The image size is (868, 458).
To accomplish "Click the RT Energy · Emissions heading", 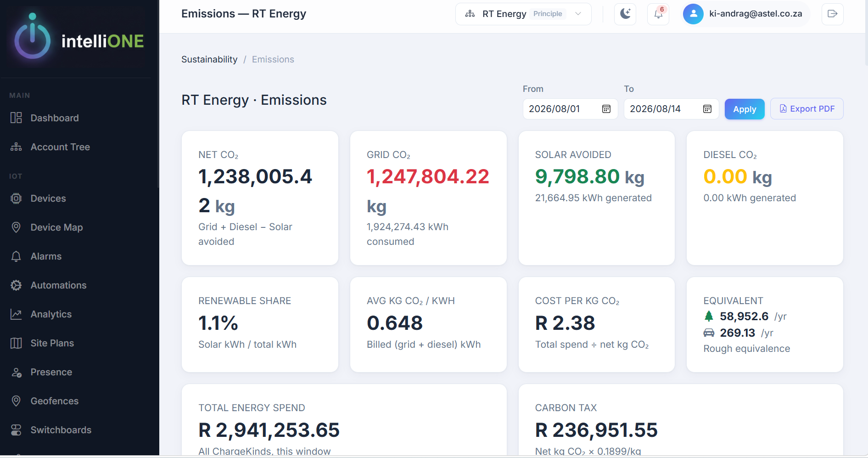I will (254, 100).
